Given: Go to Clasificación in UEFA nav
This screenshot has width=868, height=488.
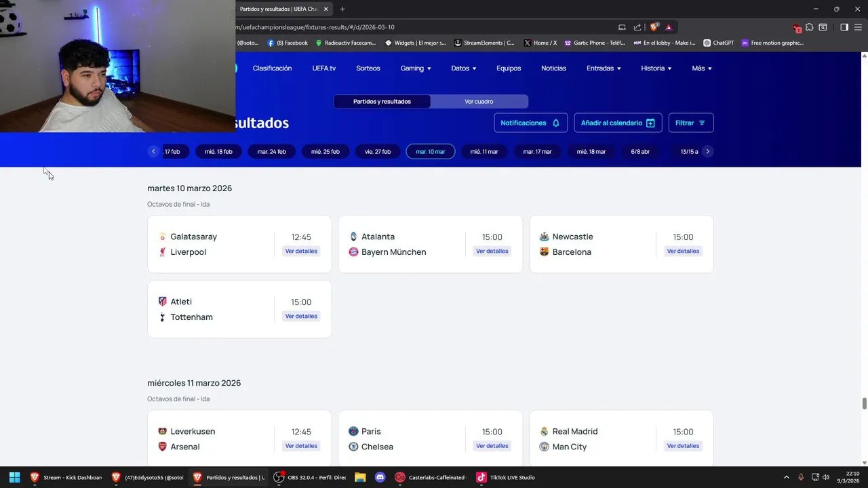Looking at the screenshot, I should pos(272,68).
